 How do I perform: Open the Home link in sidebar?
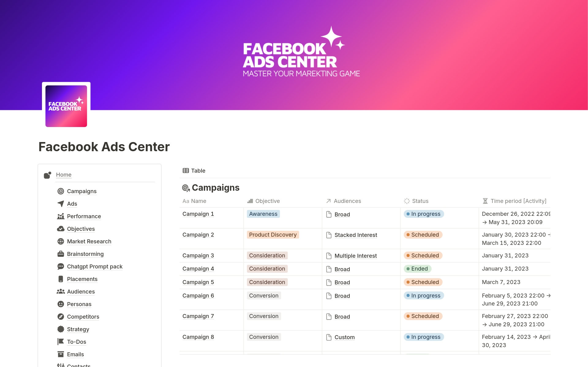pyautogui.click(x=64, y=175)
